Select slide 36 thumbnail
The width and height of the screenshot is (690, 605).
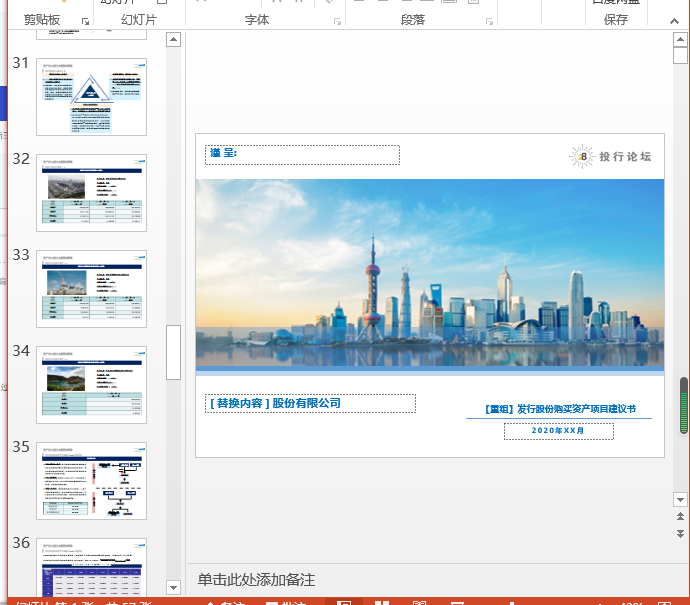point(92,567)
